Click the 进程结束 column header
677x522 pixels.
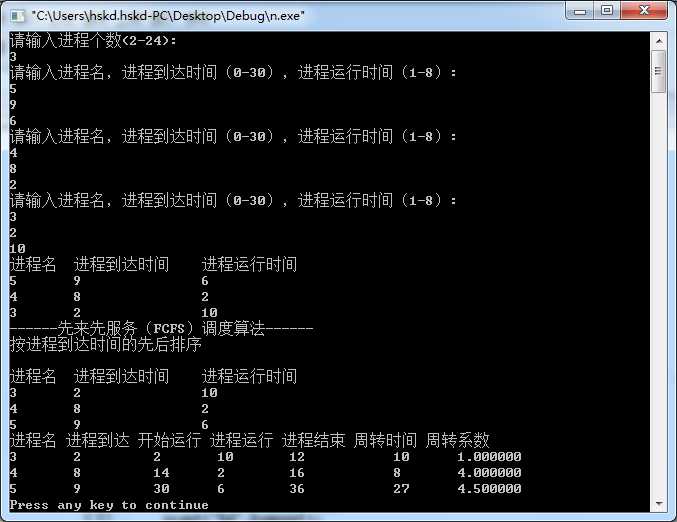[x=313, y=440]
